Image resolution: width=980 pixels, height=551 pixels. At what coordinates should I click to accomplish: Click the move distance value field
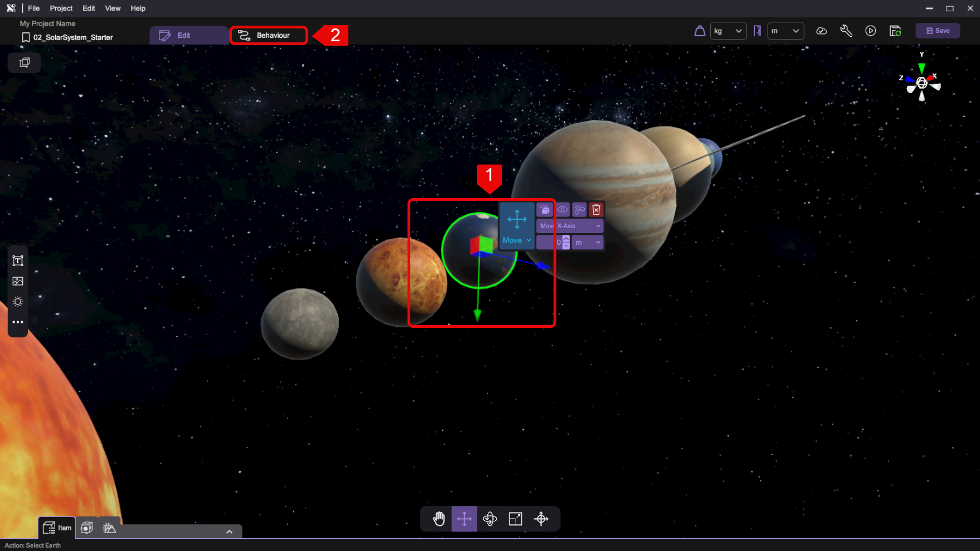tap(549, 242)
